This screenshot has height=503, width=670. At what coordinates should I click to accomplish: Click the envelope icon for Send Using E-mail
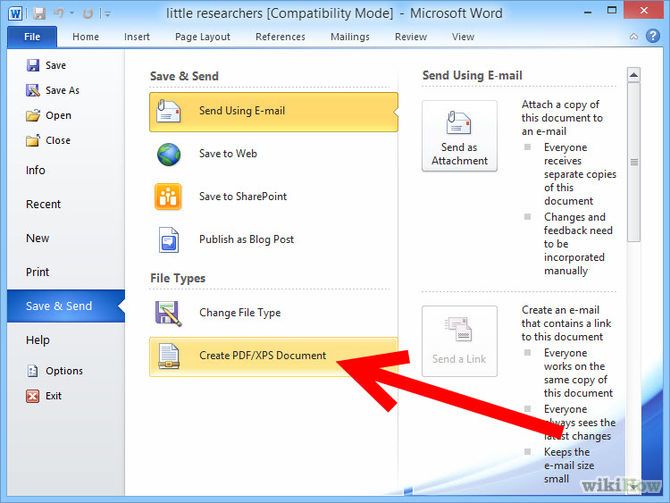[168, 111]
